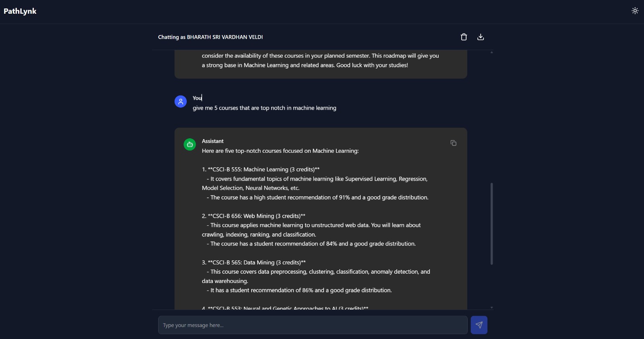
Task: Click the 'Chatting as BHARATH SRI VARDHAN VELDI' header
Action: (211, 37)
